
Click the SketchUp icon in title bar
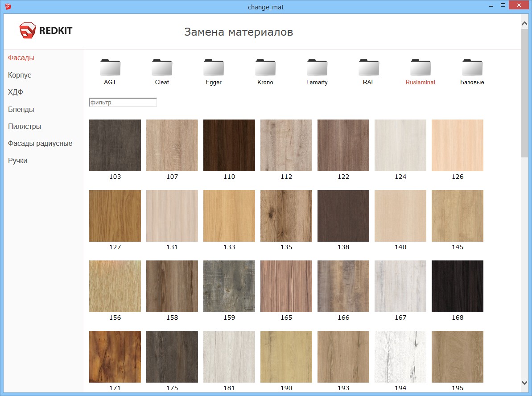point(8,6)
